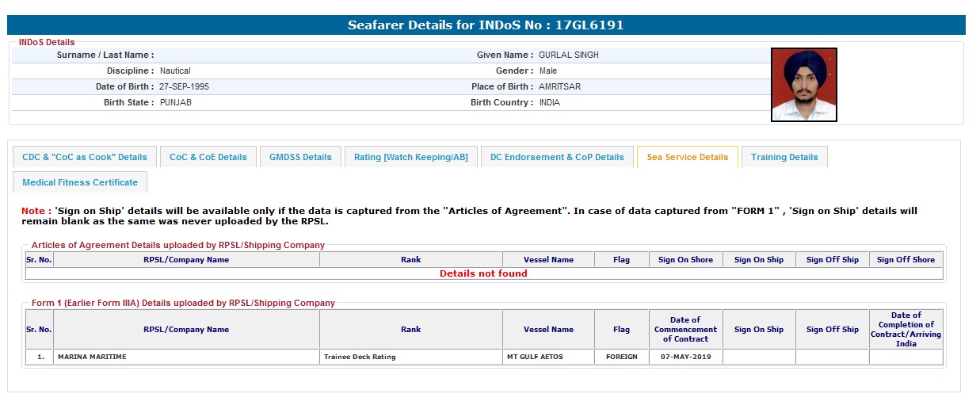The image size is (980, 409).
Task: Click the seafarer's profile photo
Action: coord(803,85)
